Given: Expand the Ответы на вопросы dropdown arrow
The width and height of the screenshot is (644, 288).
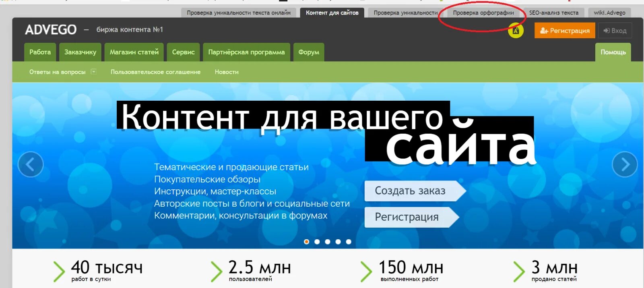Looking at the screenshot, I should pos(93,72).
